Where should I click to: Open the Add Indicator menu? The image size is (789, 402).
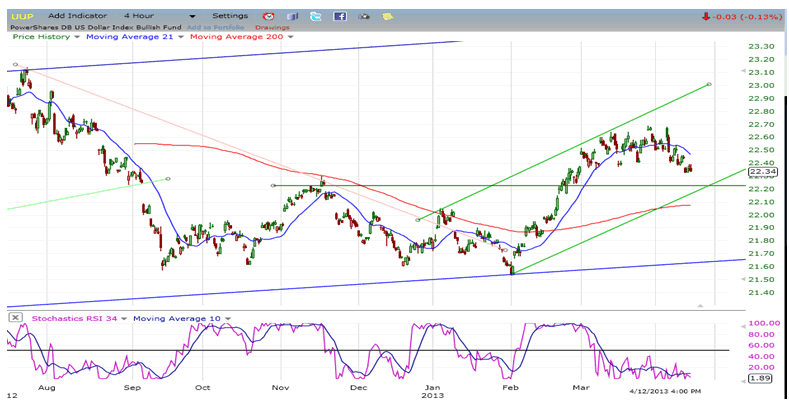pos(77,16)
